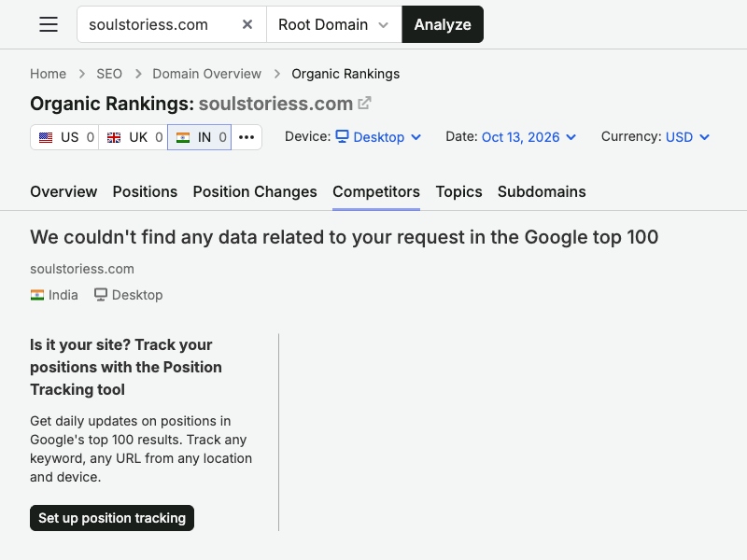This screenshot has height=560, width=747.
Task: Switch to the Positions tab
Action: pyautogui.click(x=145, y=191)
